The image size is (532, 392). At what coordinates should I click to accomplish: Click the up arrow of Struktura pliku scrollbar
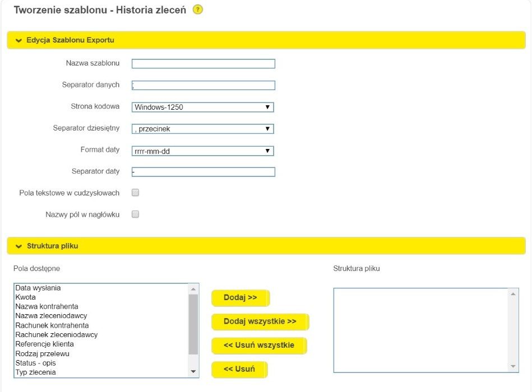513,293
